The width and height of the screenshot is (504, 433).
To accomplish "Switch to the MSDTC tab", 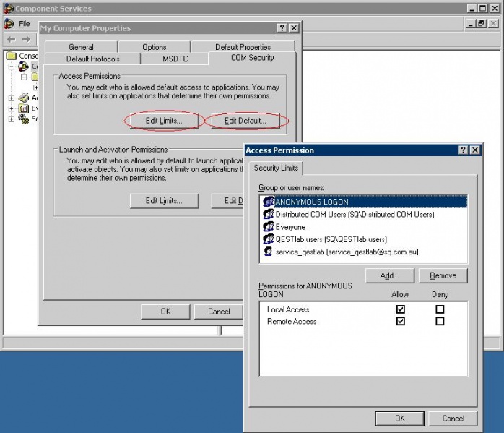I will 175,59.
